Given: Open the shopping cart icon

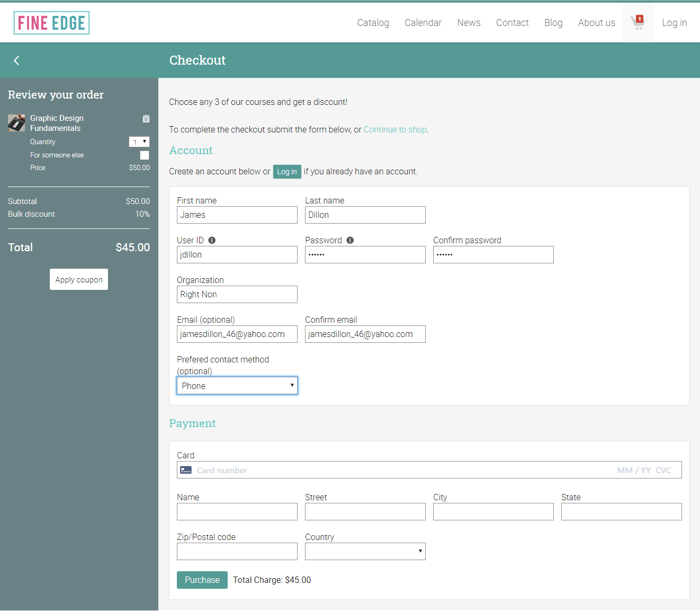Looking at the screenshot, I should pyautogui.click(x=638, y=22).
